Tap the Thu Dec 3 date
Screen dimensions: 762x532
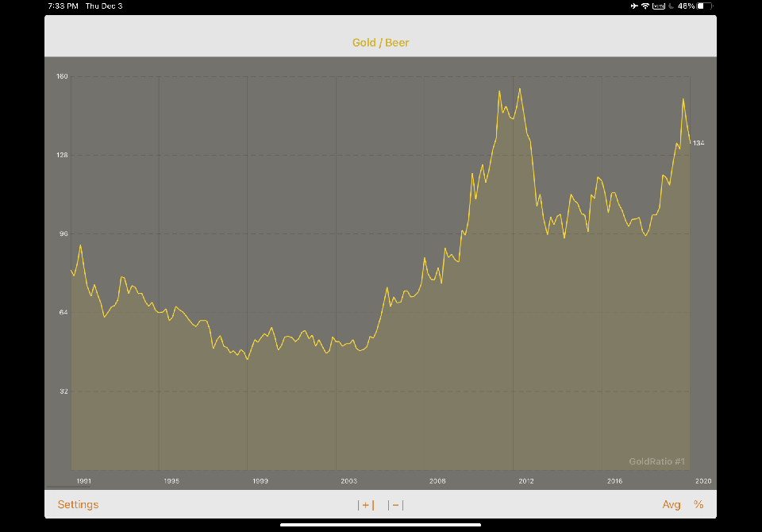point(104,6)
